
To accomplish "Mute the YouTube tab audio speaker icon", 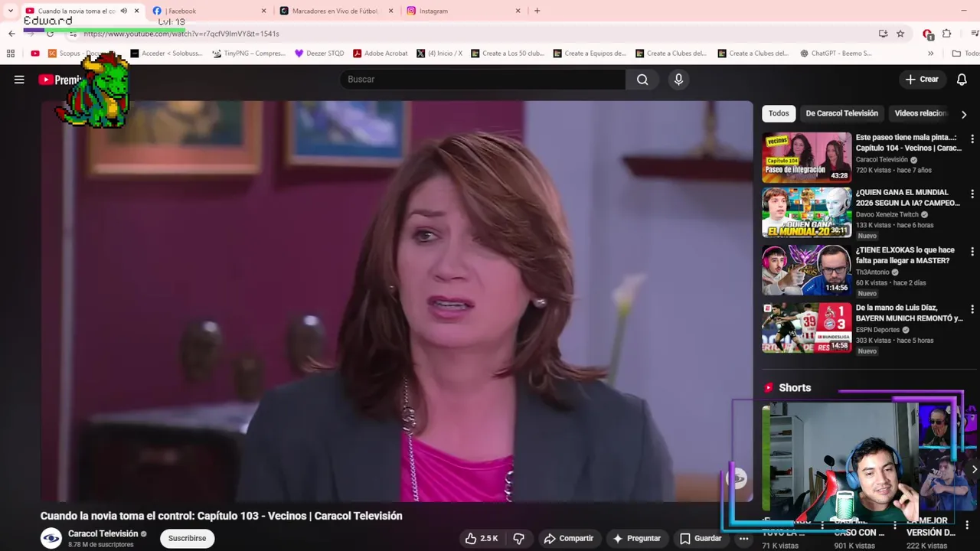I will (x=123, y=11).
